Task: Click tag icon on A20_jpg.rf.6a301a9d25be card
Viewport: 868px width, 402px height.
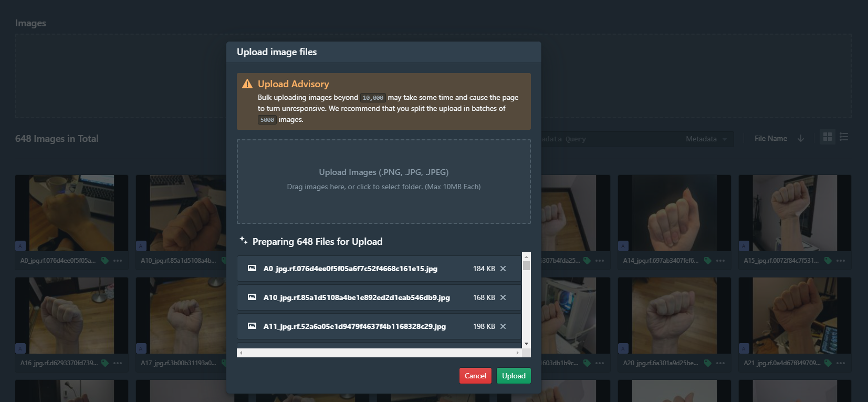Action: pos(708,363)
